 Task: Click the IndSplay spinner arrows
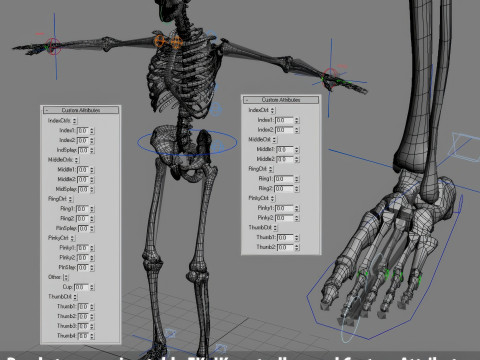pos(92,150)
